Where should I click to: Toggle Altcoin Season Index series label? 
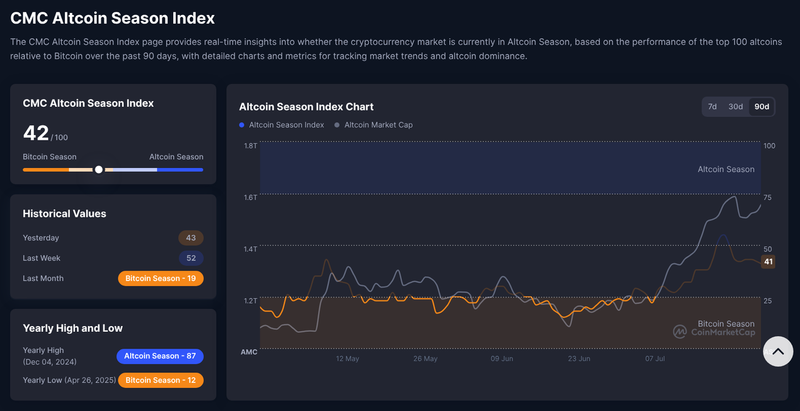(286, 125)
